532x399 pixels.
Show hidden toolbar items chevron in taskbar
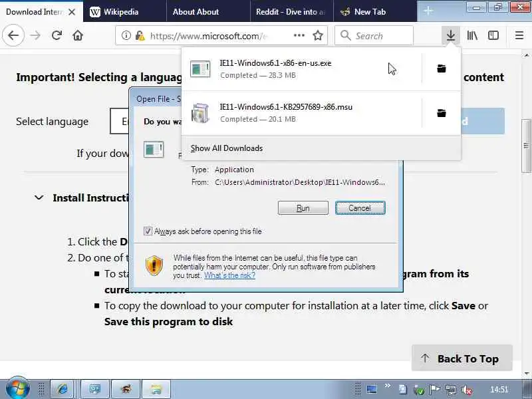387,386
